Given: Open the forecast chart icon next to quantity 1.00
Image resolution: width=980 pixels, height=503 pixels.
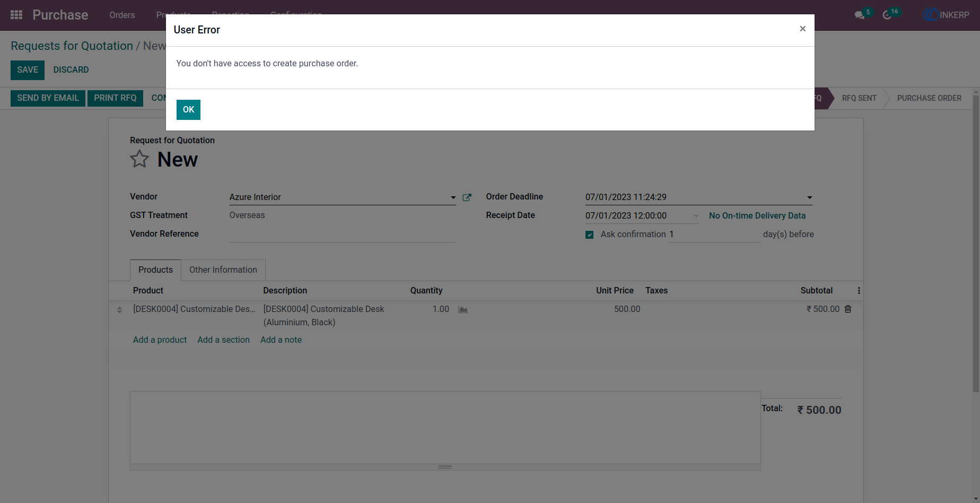Looking at the screenshot, I should click(463, 309).
